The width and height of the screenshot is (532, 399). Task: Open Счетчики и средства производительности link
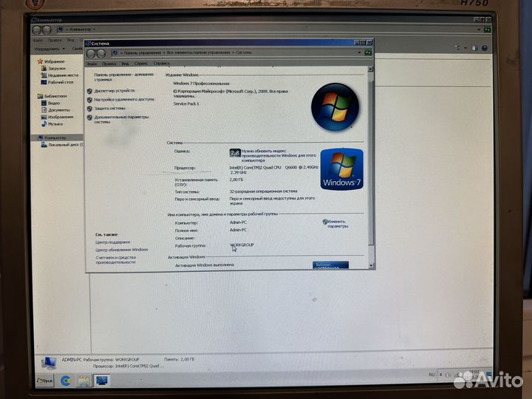tap(115, 259)
